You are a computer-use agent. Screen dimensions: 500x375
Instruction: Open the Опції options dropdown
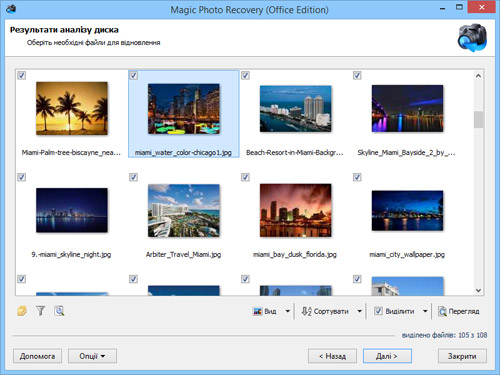tap(92, 356)
